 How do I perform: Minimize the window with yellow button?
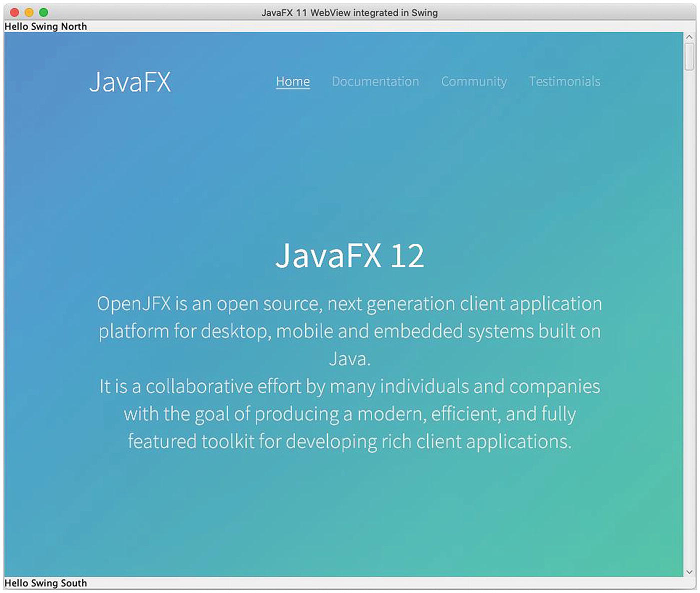(x=29, y=12)
